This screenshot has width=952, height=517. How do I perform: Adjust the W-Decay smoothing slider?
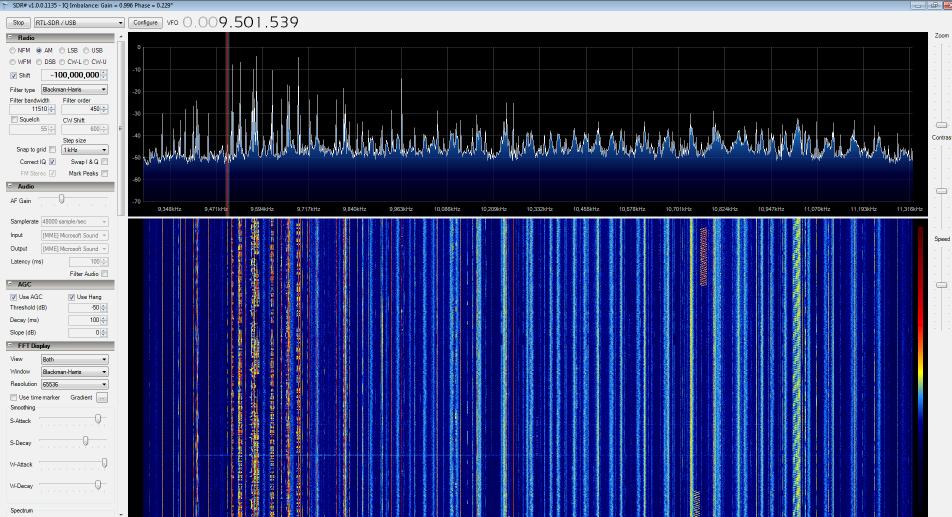click(x=98, y=484)
